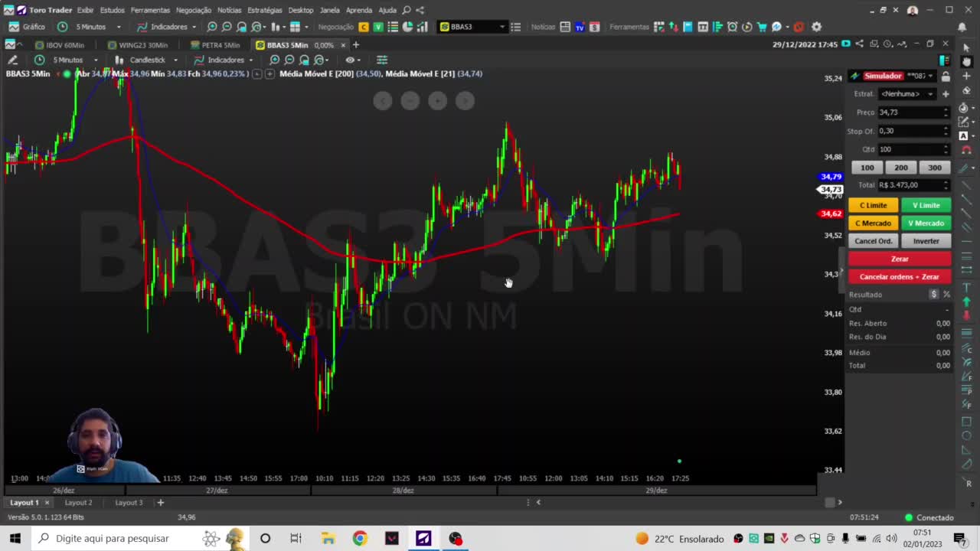Choose the eraser drawing tool

(x=966, y=91)
